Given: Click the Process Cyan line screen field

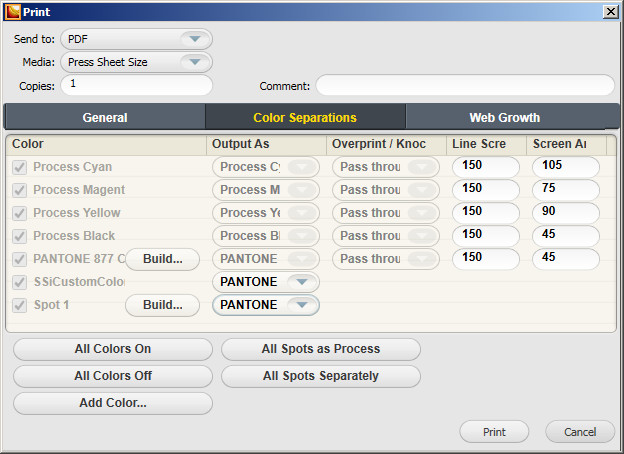Looking at the screenshot, I should pos(486,167).
